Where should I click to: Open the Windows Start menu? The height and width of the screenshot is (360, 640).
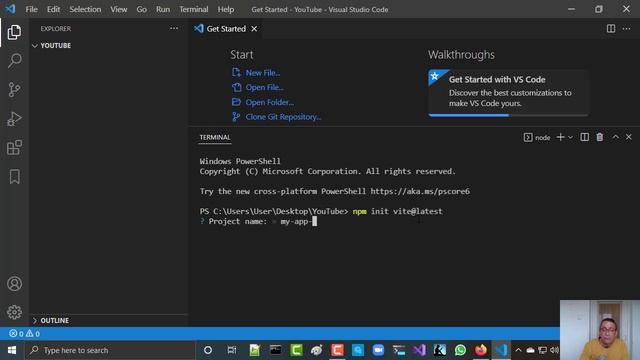pos(12,350)
